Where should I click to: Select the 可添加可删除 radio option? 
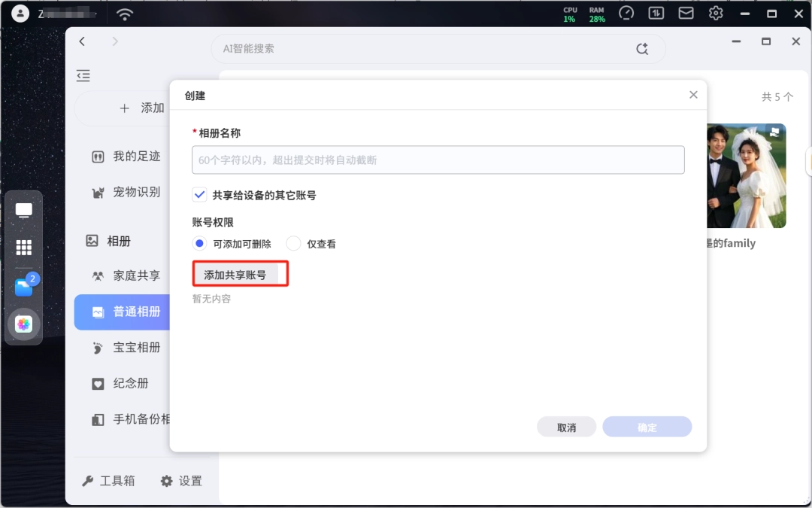[199, 243]
